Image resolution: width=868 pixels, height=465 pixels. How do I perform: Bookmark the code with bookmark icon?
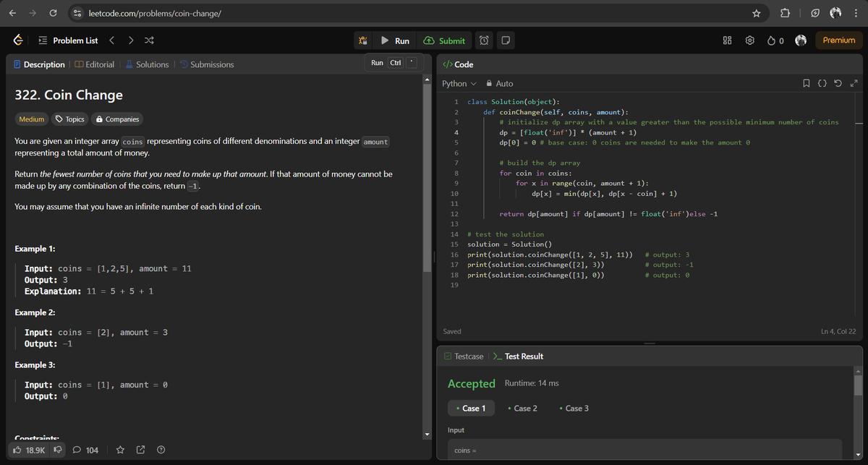pyautogui.click(x=807, y=84)
